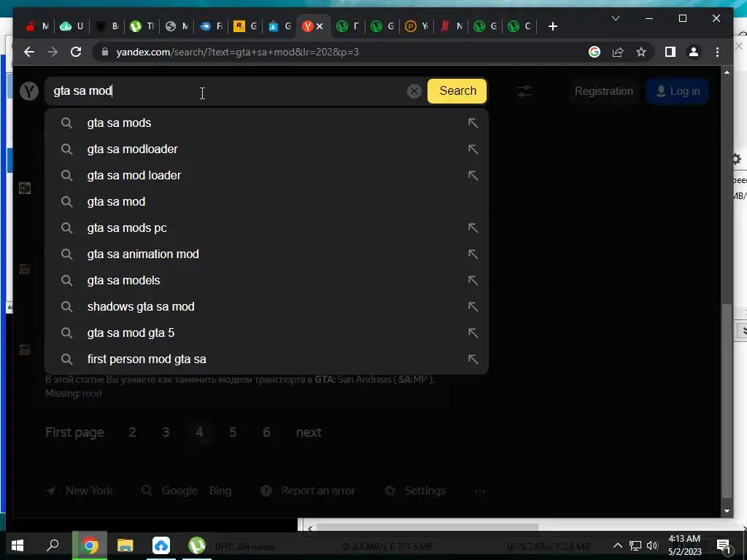Viewport: 747px width, 560px height.
Task: Open the uTorrent taskbar icon
Action: [197, 545]
